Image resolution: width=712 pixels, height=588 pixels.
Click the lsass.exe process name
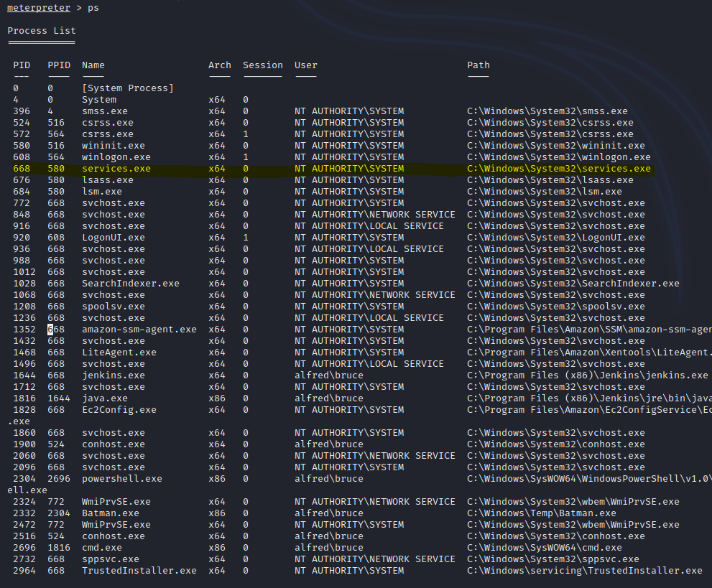(x=108, y=180)
